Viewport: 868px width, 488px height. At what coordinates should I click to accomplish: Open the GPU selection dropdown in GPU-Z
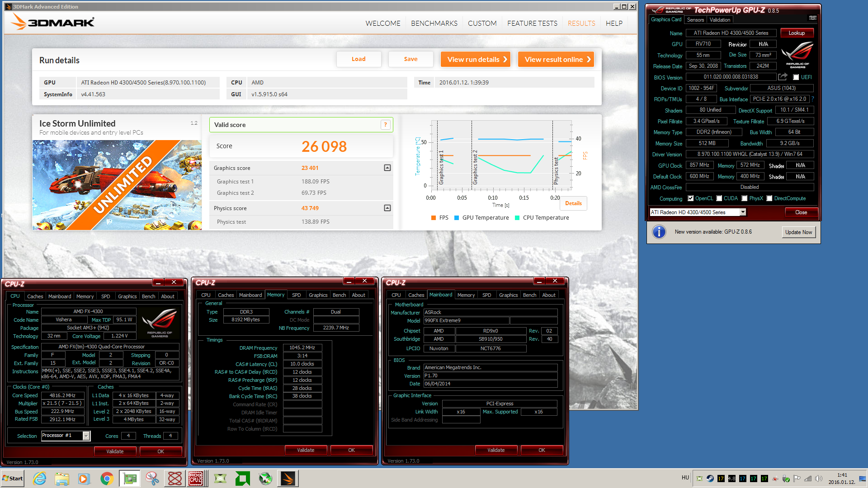click(x=743, y=212)
